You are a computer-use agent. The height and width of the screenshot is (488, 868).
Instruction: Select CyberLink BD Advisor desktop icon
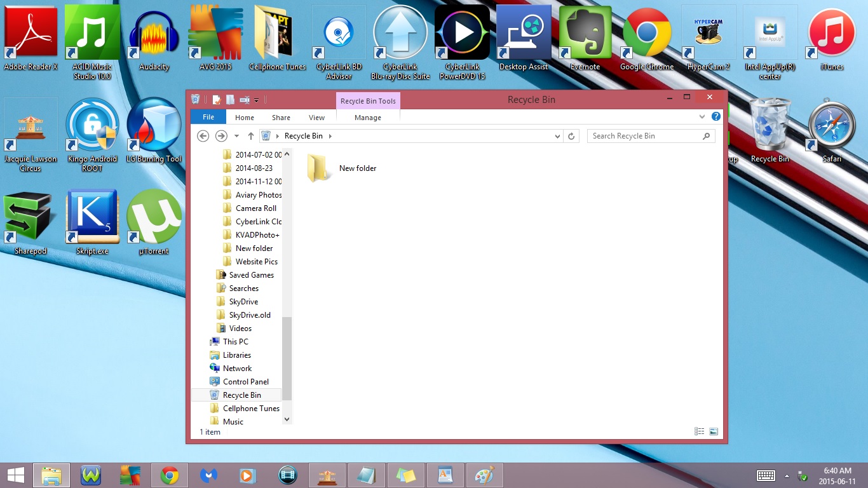pos(339,42)
